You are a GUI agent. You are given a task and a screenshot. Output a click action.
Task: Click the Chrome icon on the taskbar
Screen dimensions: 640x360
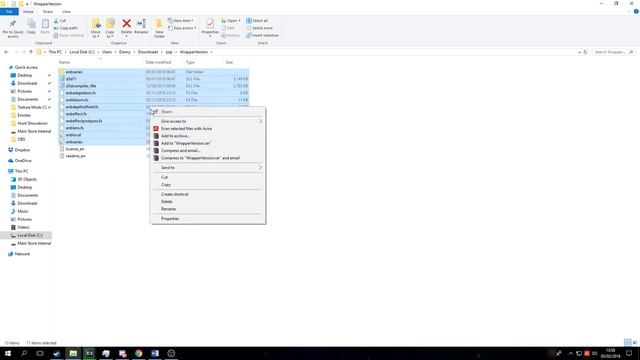pos(139,353)
